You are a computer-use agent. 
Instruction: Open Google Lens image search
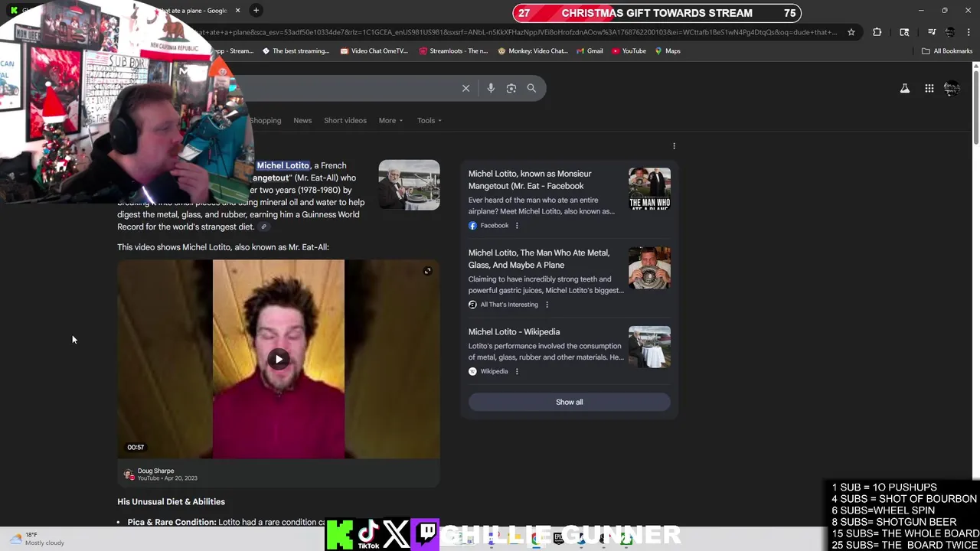click(511, 88)
